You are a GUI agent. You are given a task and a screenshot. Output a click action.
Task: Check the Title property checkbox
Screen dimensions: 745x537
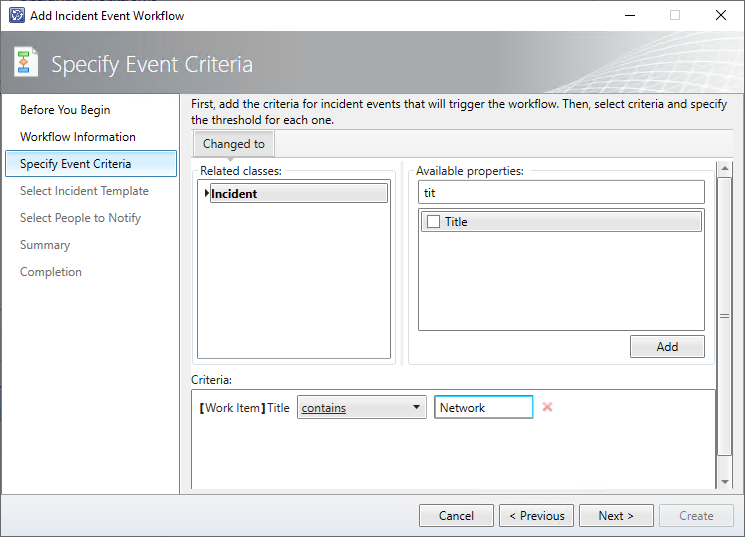(x=433, y=222)
